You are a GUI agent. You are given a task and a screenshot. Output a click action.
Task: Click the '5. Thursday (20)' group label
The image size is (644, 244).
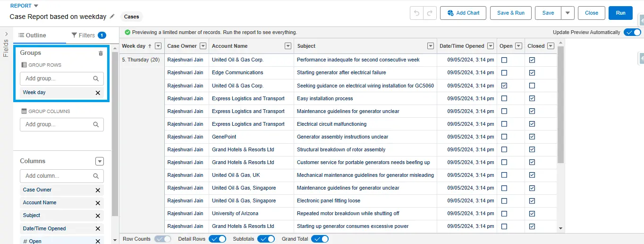click(x=141, y=60)
